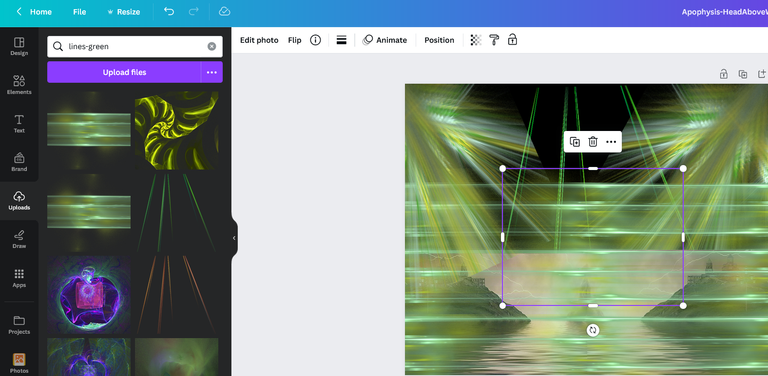
Task: Collapse the side panel with arrow handle
Action: click(234, 238)
